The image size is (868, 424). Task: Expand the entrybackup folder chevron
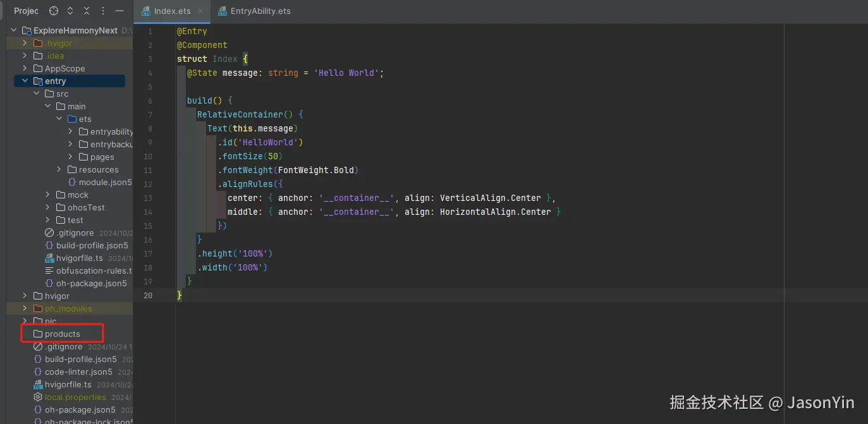(x=70, y=144)
